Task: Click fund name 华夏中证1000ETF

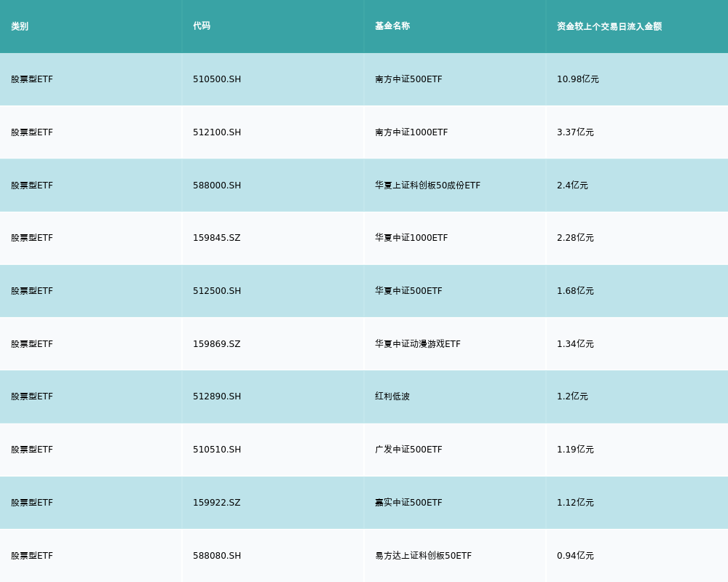Action: 411,238
